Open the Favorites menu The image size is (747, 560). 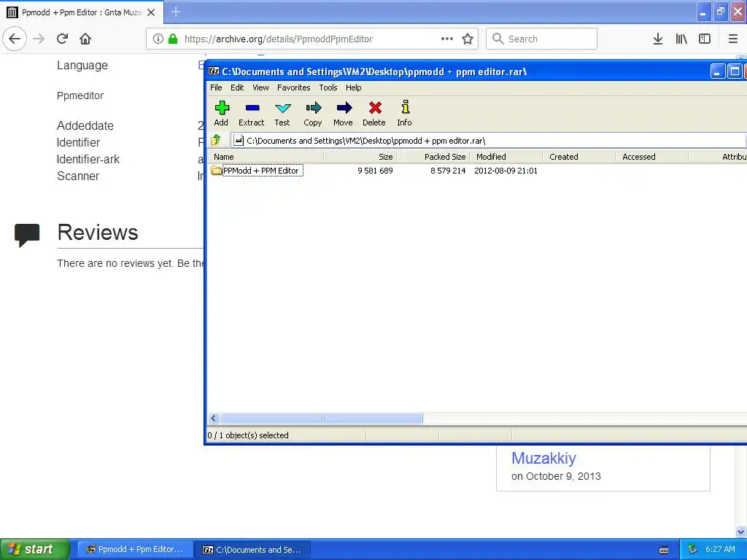click(293, 87)
